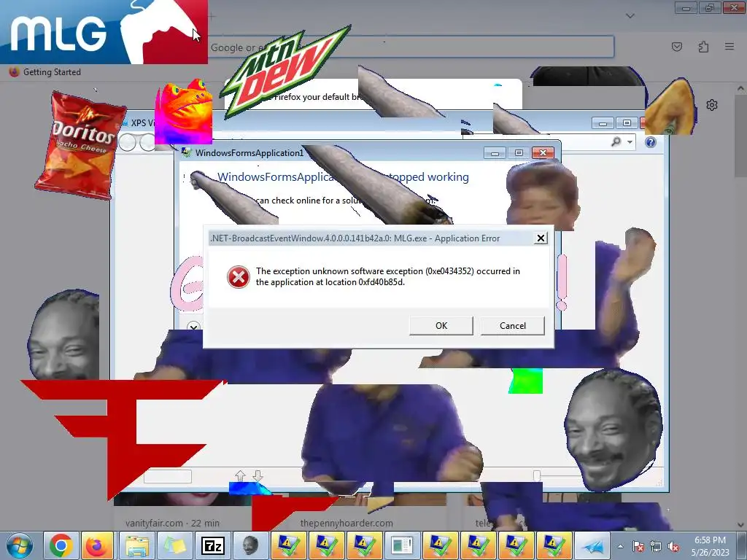
Task: Expand the Firefox list all tabs chevron
Action: pos(630,16)
